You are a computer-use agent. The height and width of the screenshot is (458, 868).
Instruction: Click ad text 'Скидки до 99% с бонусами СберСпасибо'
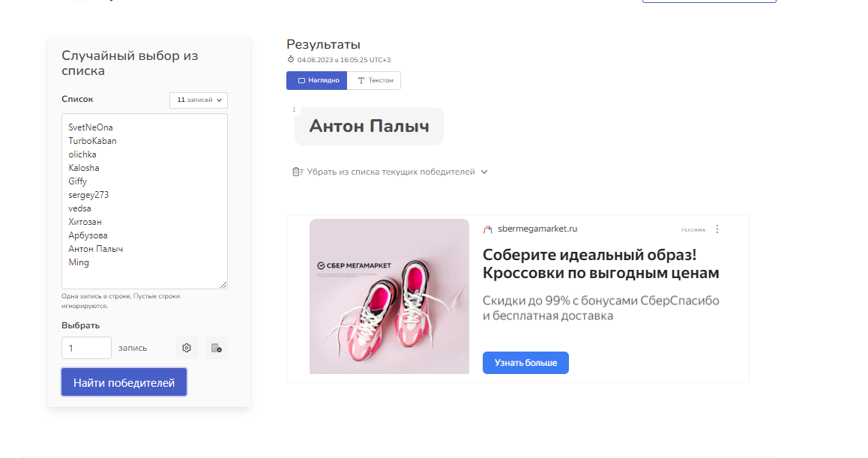point(600,301)
